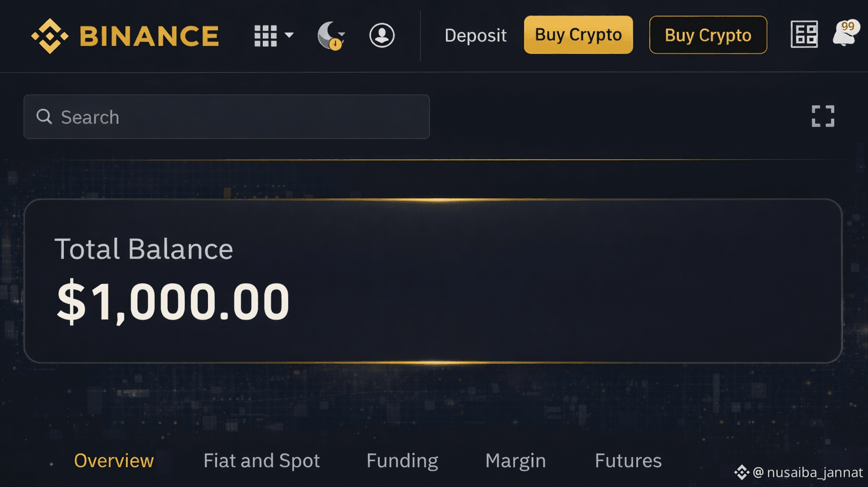868x487 pixels.
Task: Click the small Binance icon beside nusaiba_jannat
Action: [741, 472]
